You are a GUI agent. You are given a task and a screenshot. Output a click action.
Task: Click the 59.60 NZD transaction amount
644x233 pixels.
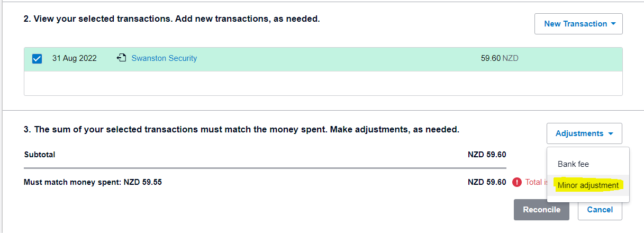pyautogui.click(x=500, y=58)
